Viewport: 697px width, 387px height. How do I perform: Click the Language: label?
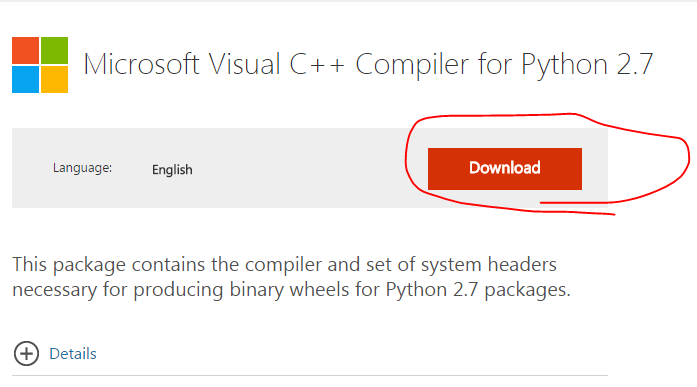82,168
